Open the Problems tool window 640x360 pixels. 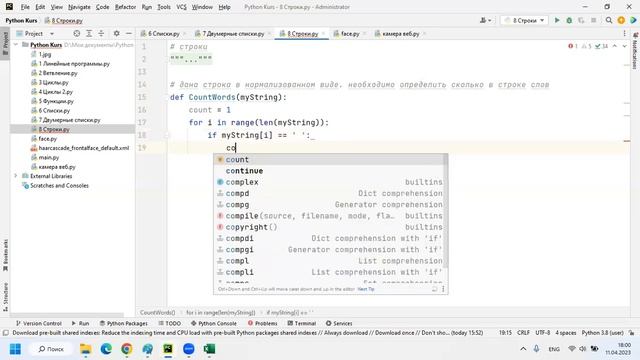pyautogui.click(x=262, y=323)
